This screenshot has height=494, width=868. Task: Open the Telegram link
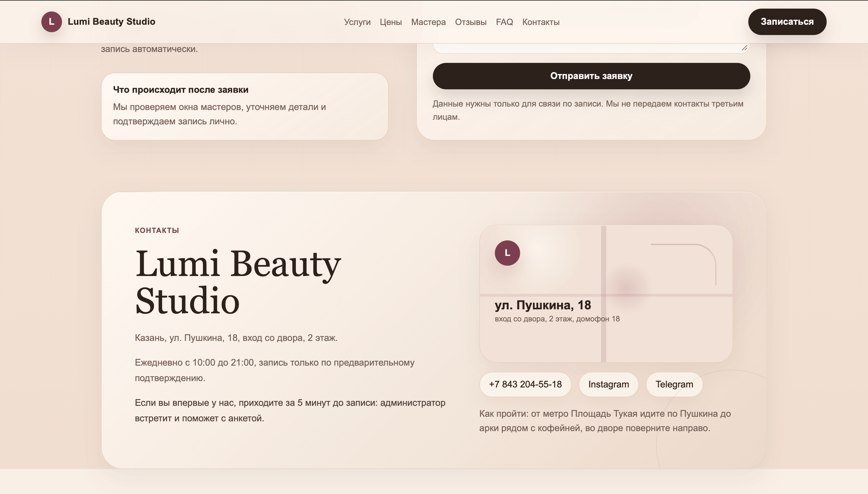[x=674, y=384]
